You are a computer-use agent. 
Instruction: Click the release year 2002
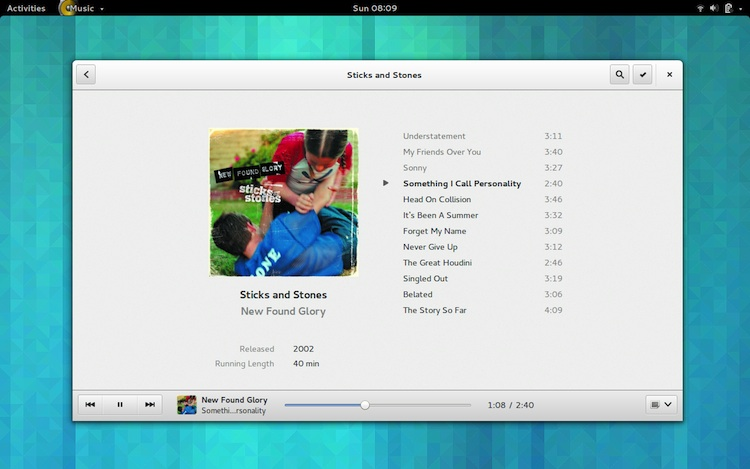pos(303,349)
